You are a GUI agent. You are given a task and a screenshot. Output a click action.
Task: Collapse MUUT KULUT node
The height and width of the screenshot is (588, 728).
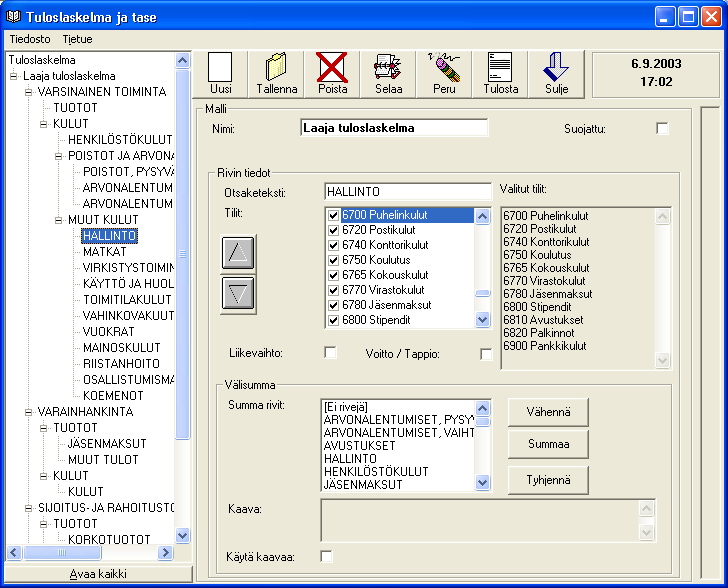[58, 220]
